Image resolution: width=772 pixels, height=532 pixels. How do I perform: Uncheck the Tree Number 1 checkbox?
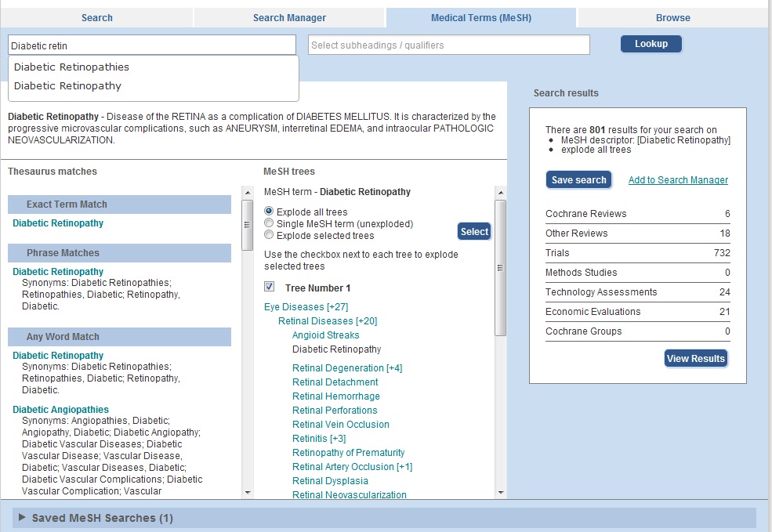(270, 288)
